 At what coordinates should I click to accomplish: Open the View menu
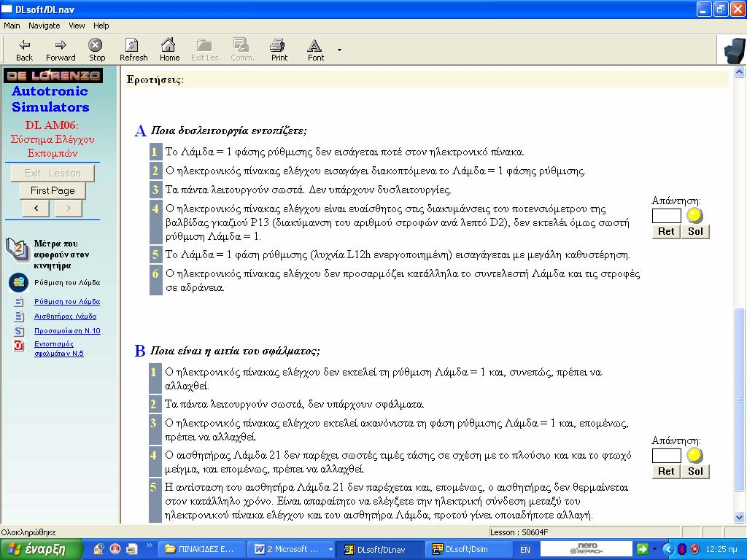[77, 26]
